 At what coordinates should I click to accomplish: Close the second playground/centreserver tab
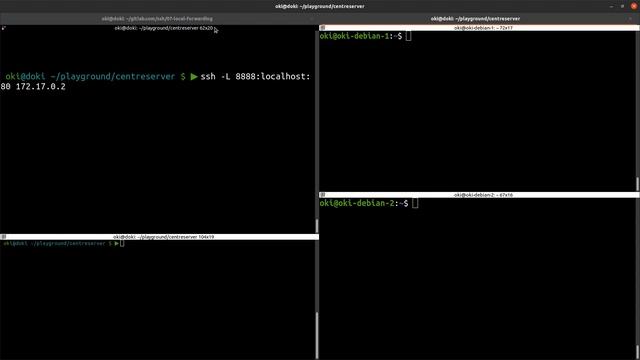pyautogui.click(x=631, y=19)
